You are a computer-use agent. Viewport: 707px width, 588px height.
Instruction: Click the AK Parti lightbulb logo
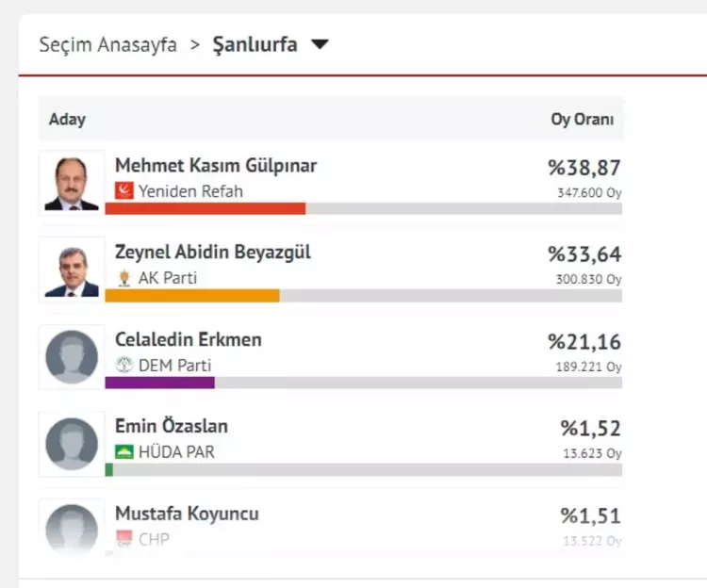point(124,278)
